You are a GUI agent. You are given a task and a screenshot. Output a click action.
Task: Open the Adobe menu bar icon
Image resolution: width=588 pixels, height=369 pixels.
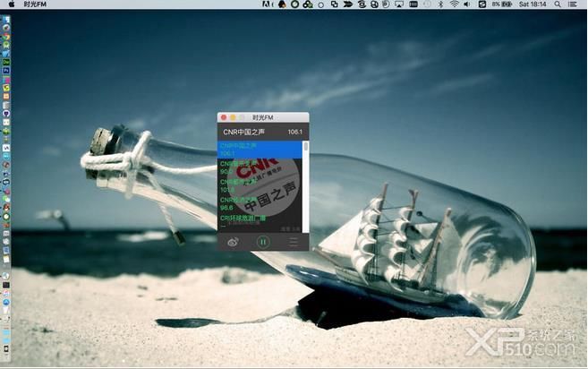(x=266, y=4)
